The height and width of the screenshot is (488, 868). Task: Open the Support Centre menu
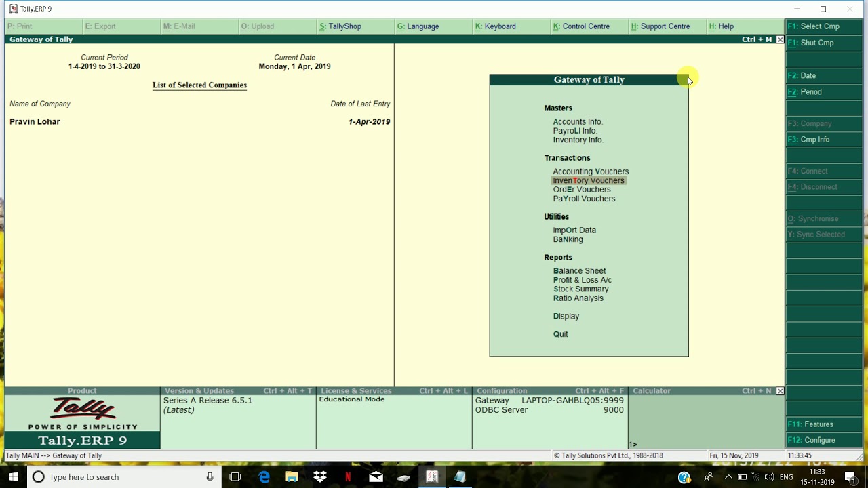click(x=660, y=26)
